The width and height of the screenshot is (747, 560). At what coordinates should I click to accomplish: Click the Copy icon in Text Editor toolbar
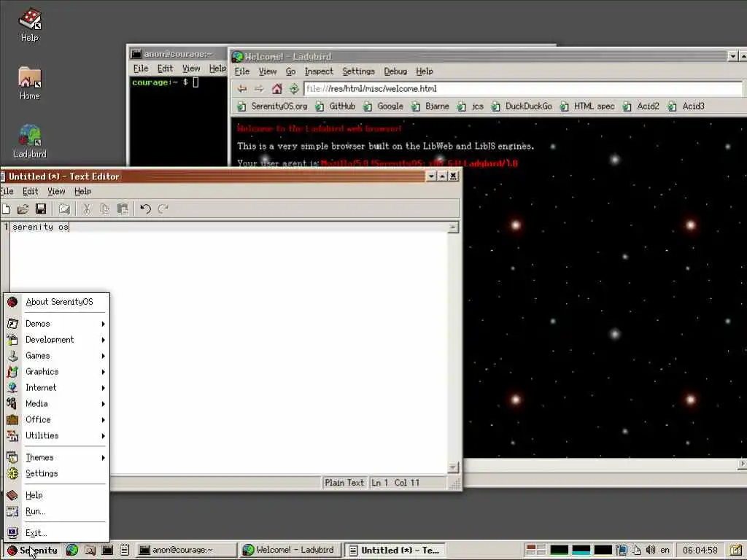coord(104,209)
